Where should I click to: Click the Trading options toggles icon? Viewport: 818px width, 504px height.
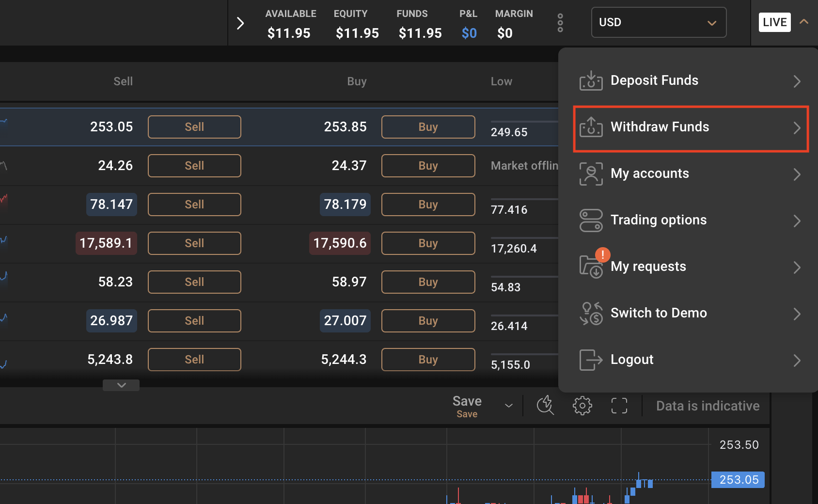(591, 220)
